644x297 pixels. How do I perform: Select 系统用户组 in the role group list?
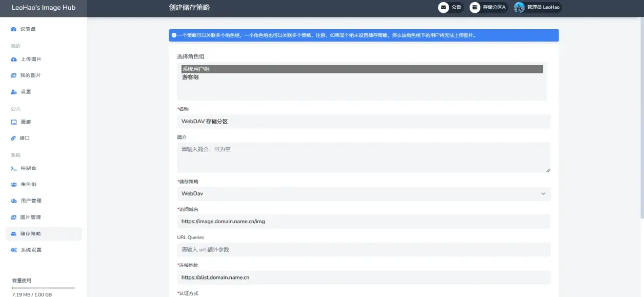tap(362, 69)
